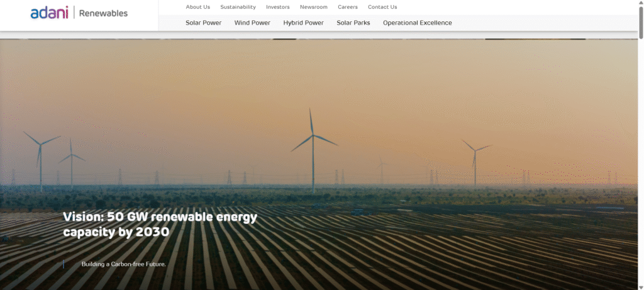Open the About Us page

[198, 7]
